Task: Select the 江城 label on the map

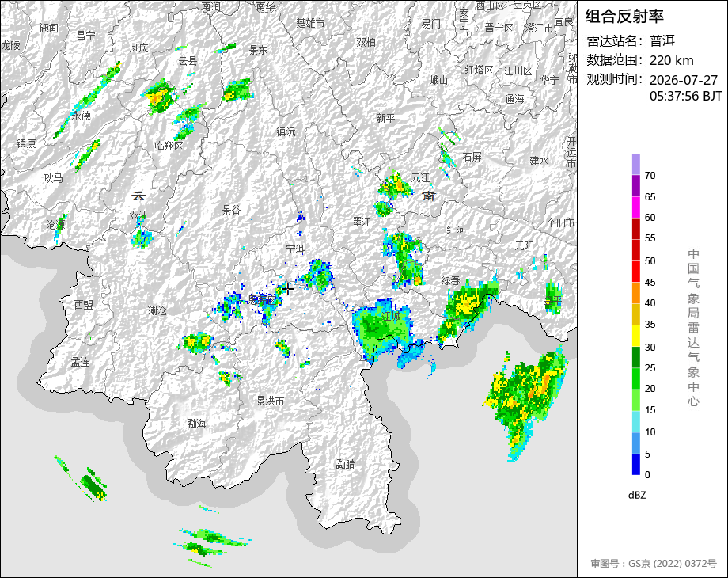Action: [x=392, y=316]
